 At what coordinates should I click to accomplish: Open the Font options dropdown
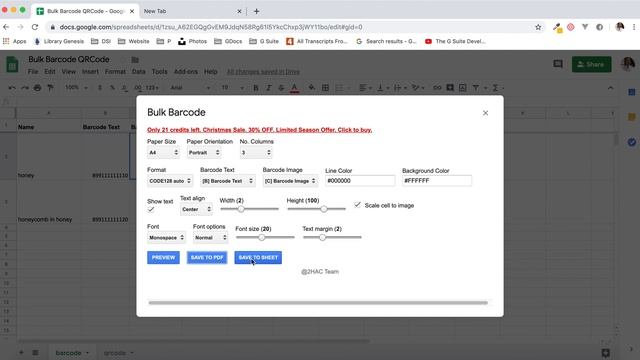[211, 238]
